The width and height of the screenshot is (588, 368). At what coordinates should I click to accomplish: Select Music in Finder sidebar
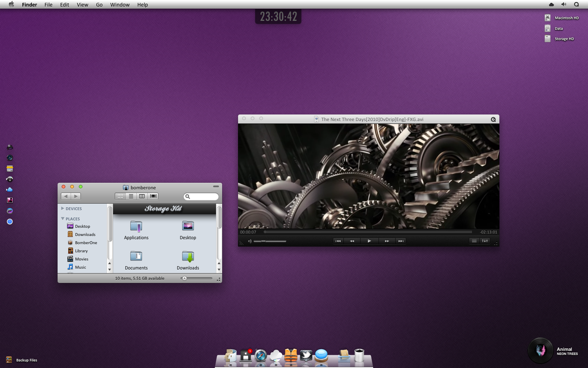tap(76, 267)
